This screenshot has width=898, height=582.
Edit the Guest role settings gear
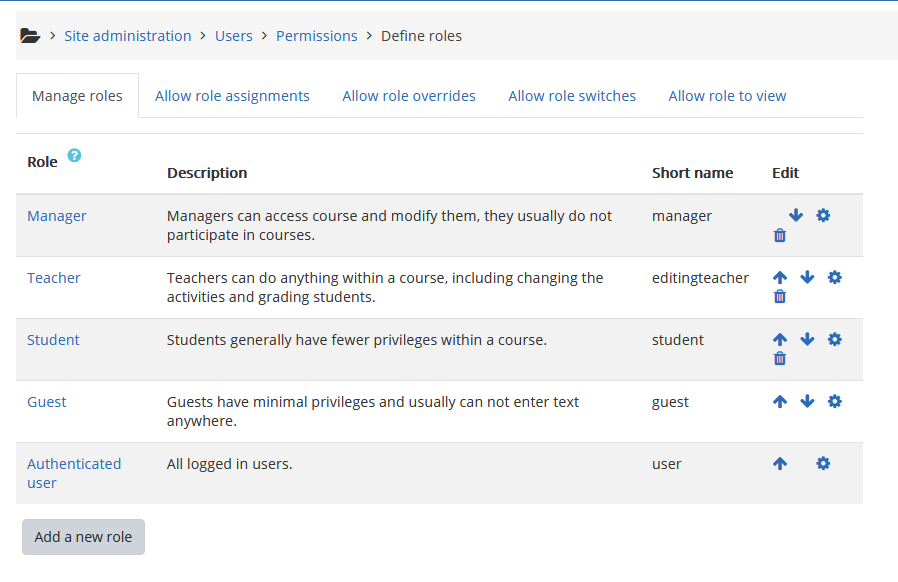pos(835,402)
